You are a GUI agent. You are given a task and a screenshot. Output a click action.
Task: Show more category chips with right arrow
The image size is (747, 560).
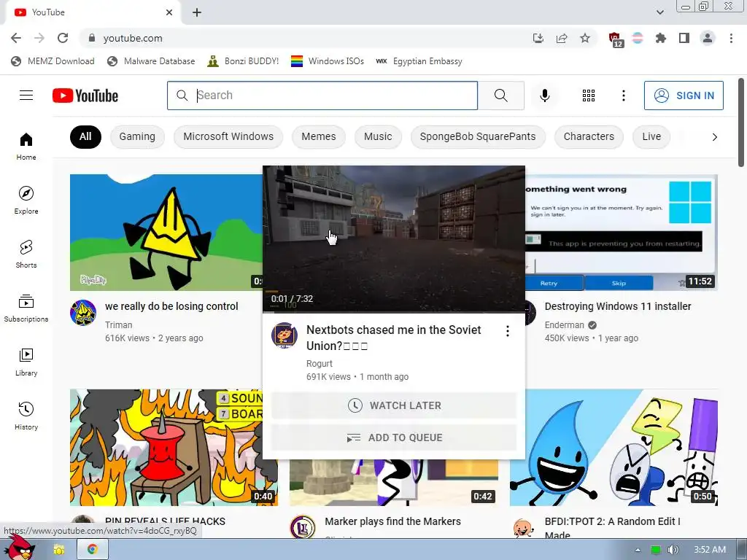(x=714, y=137)
